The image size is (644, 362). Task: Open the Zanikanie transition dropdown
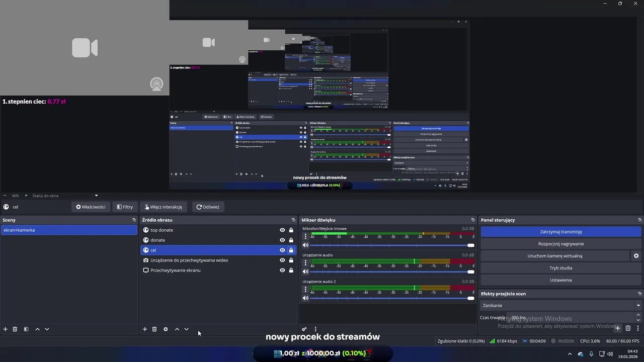coord(561,305)
